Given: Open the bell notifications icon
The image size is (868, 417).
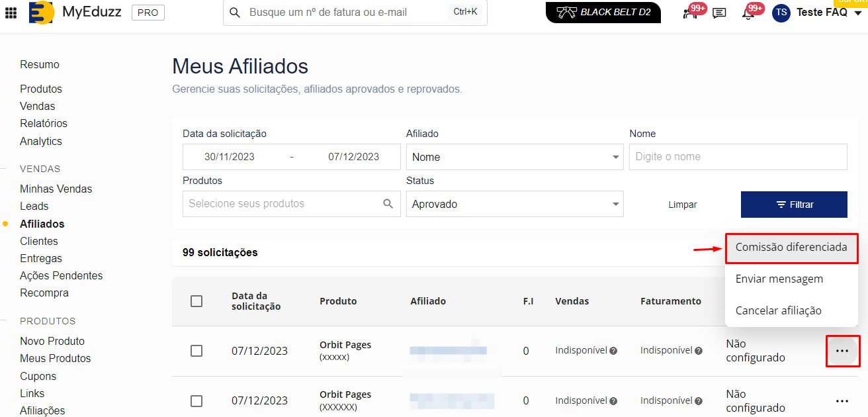Looking at the screenshot, I should (748, 13).
